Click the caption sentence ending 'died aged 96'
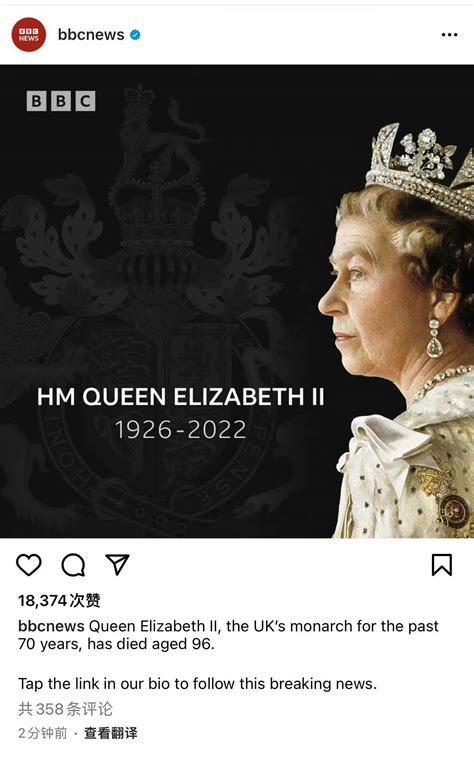The width and height of the screenshot is (474, 762). pyautogui.click(x=228, y=635)
